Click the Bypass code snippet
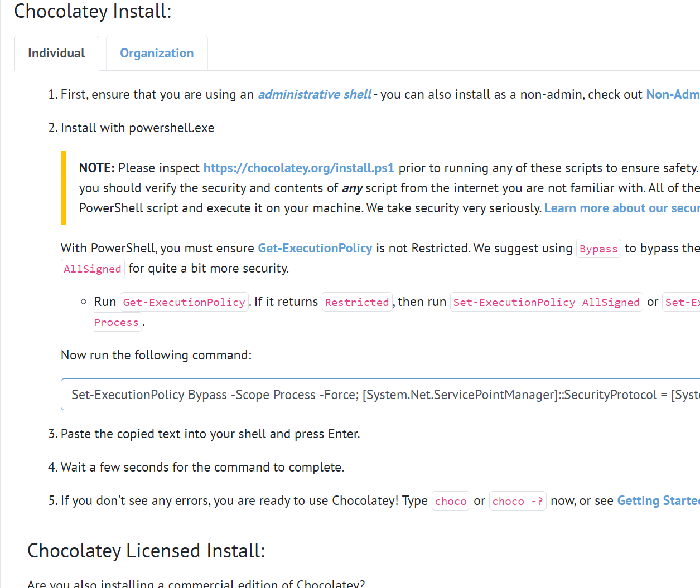This screenshot has height=588, width=700. 598,249
